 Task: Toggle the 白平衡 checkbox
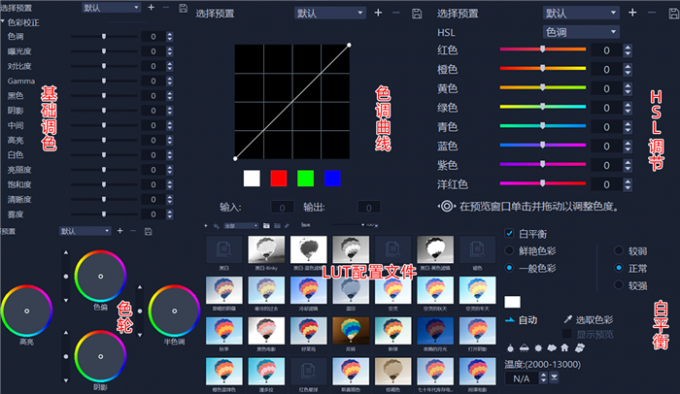click(x=510, y=233)
